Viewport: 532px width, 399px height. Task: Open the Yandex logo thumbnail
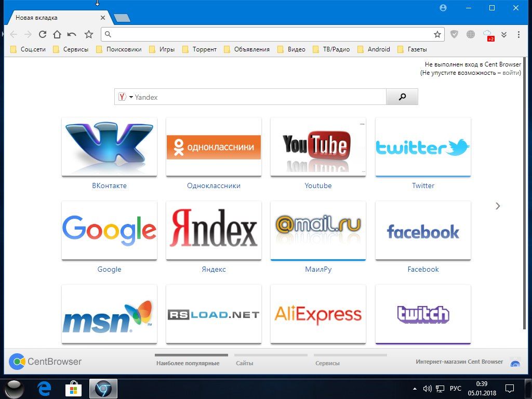(x=214, y=231)
